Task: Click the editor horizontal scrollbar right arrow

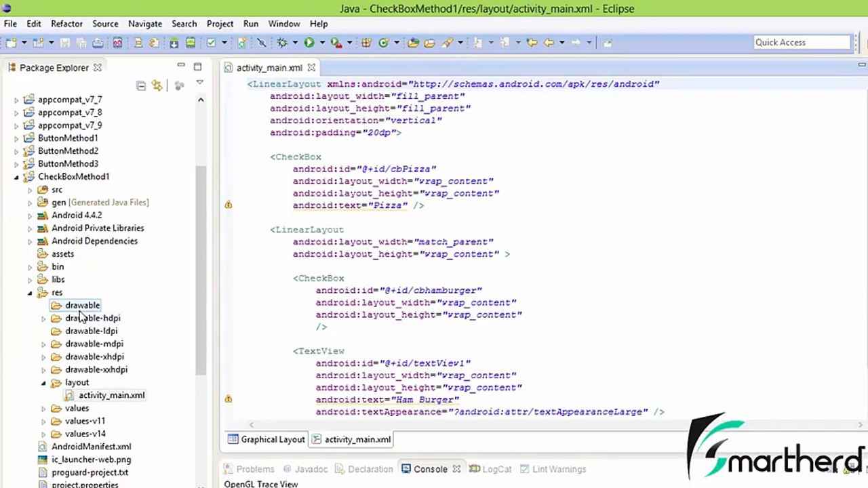Action: (861, 425)
